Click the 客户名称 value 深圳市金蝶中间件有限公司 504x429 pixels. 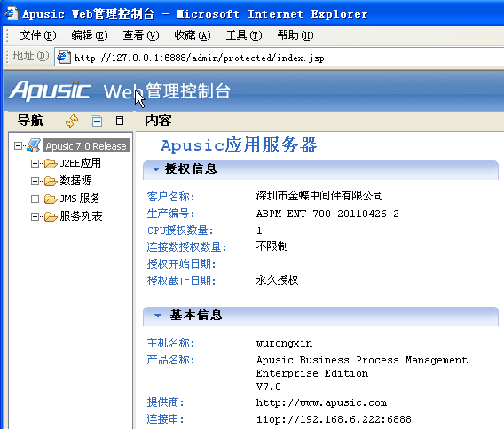click(319, 196)
